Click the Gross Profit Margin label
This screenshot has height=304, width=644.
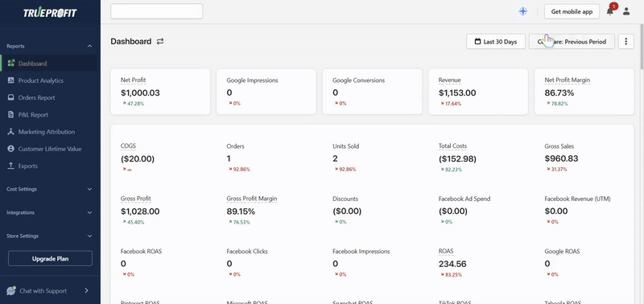(252, 199)
